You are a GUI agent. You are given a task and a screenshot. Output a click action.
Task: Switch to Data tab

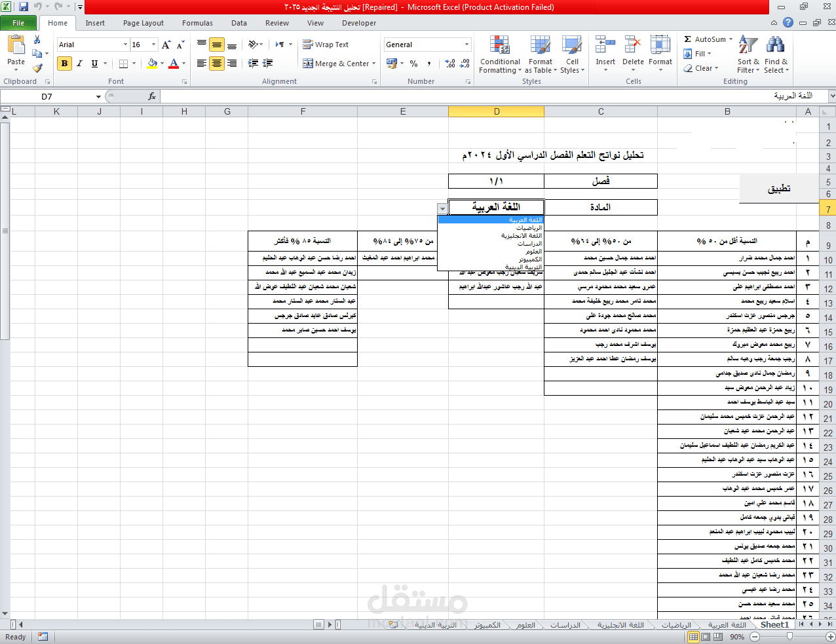(239, 23)
